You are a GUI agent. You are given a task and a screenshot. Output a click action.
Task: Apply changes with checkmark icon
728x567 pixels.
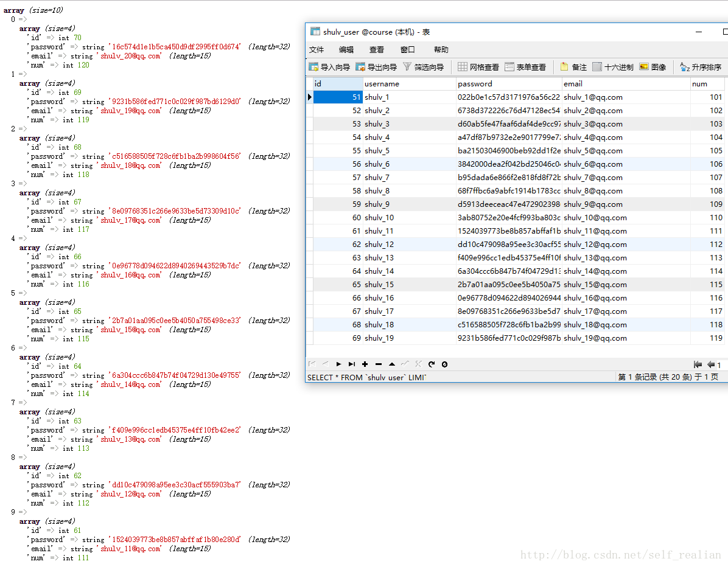coord(405,364)
